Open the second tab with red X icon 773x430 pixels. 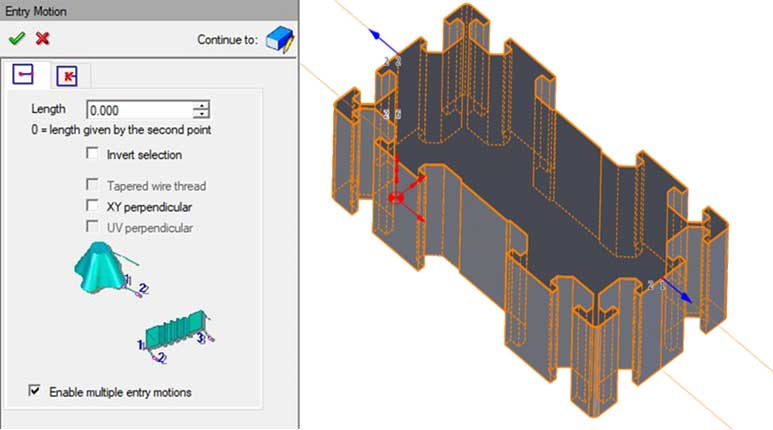pyautogui.click(x=69, y=75)
